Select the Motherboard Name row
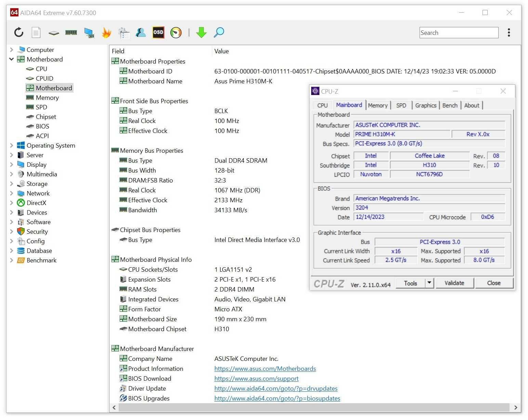 196,81
